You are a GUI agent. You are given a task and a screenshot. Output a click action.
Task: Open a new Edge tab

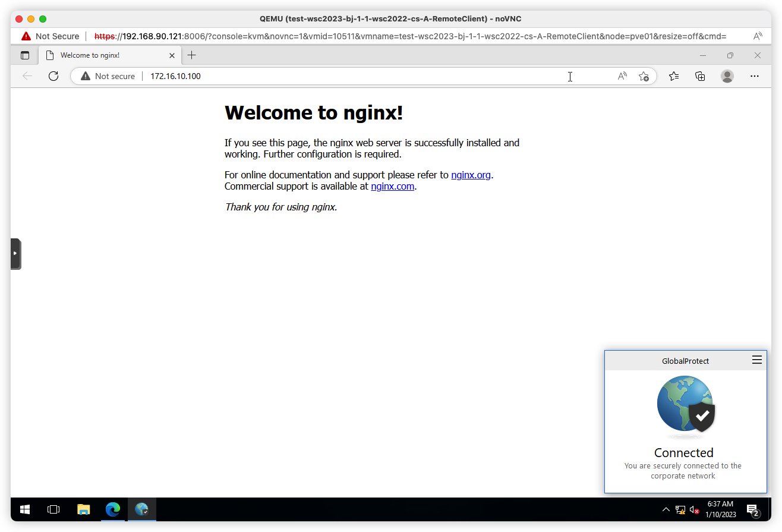(191, 55)
